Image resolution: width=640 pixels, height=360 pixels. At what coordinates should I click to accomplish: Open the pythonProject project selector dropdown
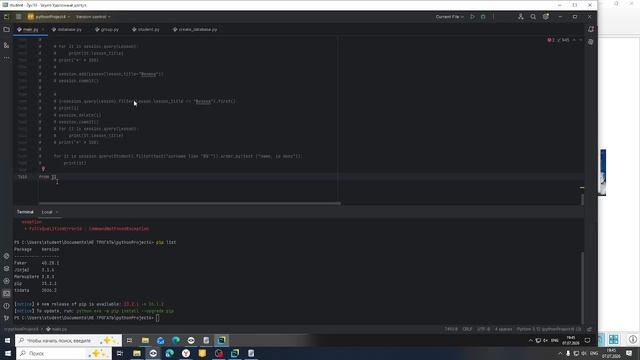[x=49, y=17]
